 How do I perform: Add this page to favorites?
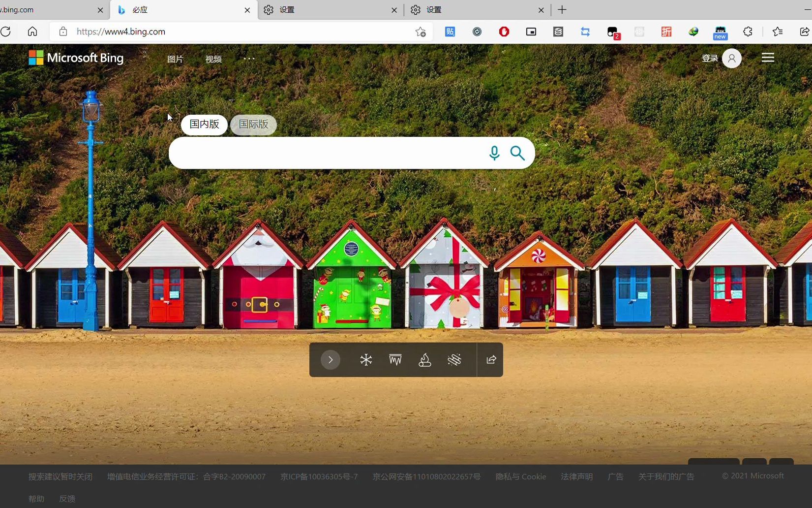coord(421,32)
